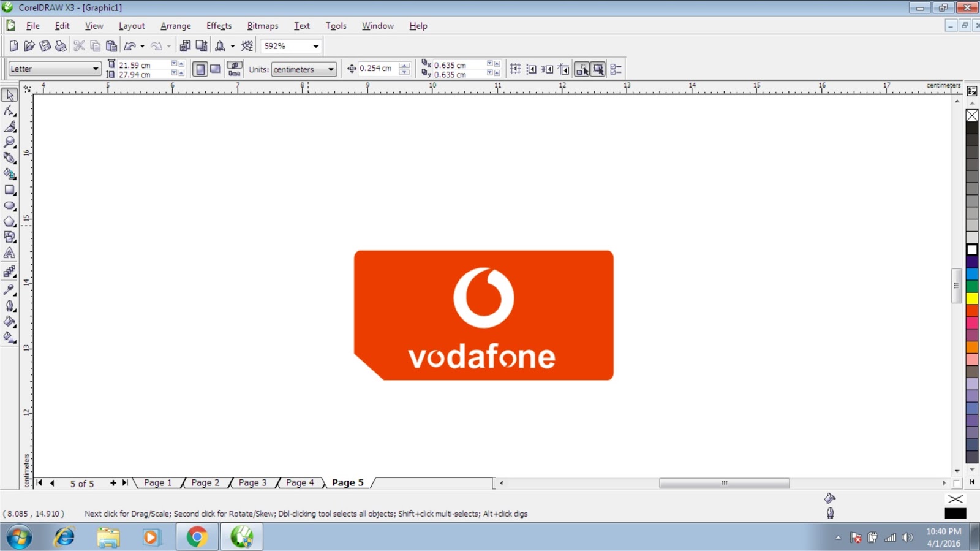980x551 pixels.
Task: Choose the Basic Shapes tool
Action: [x=10, y=237]
